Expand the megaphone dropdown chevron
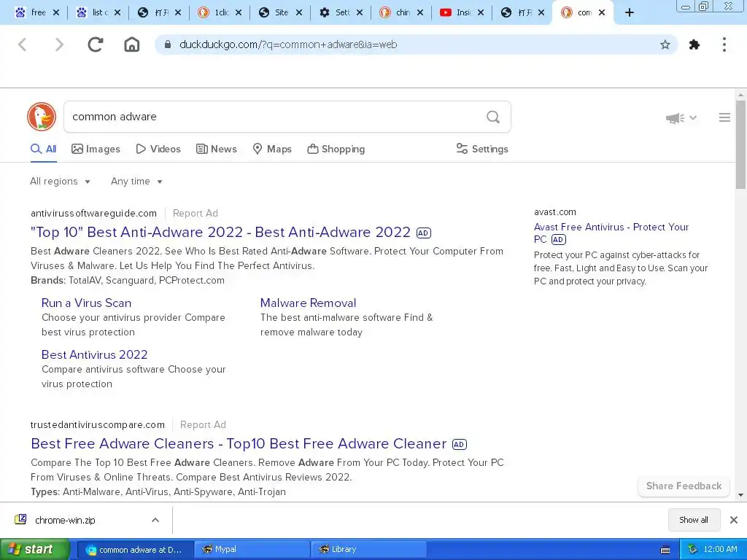The height and width of the screenshot is (560, 747). (693, 118)
